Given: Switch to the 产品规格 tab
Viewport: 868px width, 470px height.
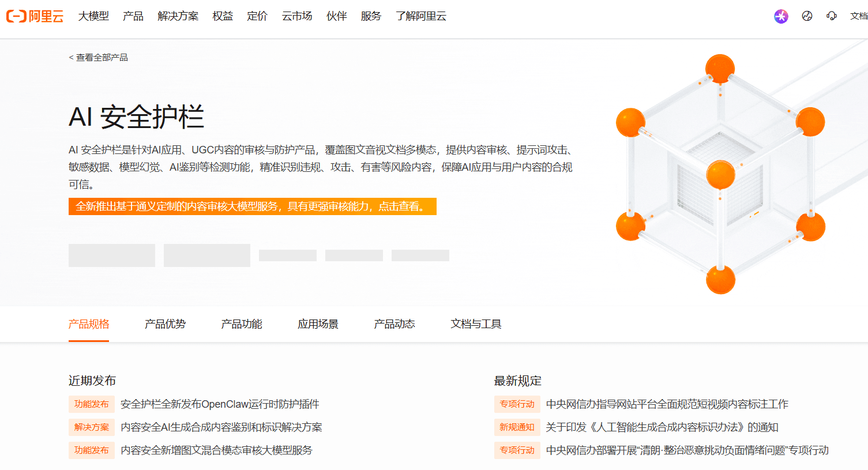Looking at the screenshot, I should pos(89,324).
